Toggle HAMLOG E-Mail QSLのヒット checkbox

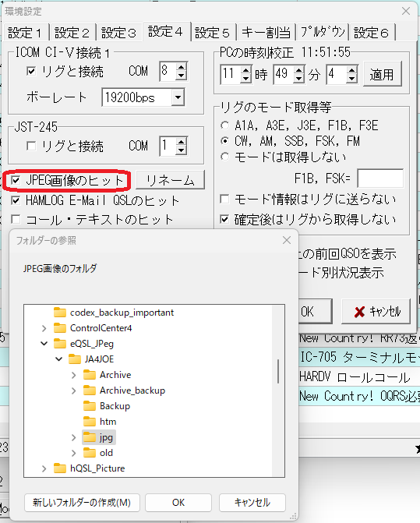(x=16, y=200)
